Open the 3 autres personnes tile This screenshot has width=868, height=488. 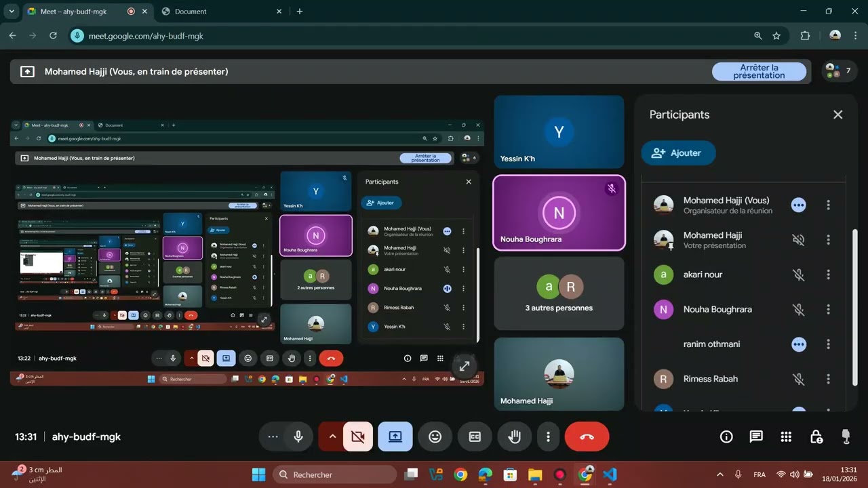click(x=559, y=293)
